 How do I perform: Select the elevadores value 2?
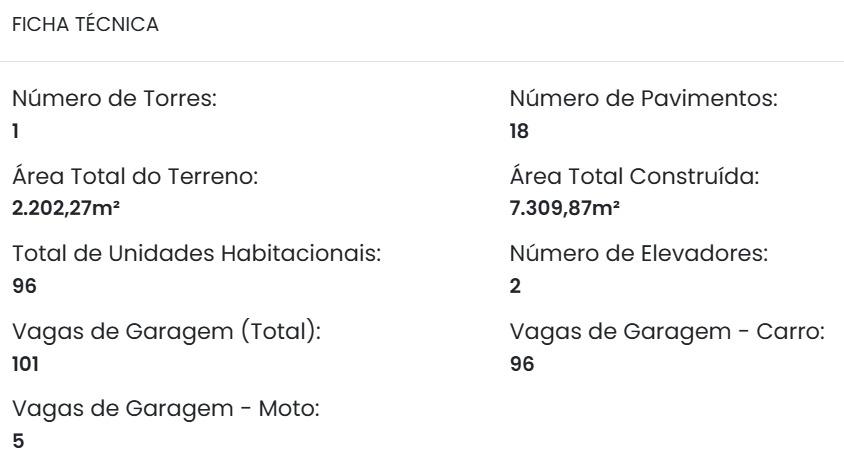515,286
